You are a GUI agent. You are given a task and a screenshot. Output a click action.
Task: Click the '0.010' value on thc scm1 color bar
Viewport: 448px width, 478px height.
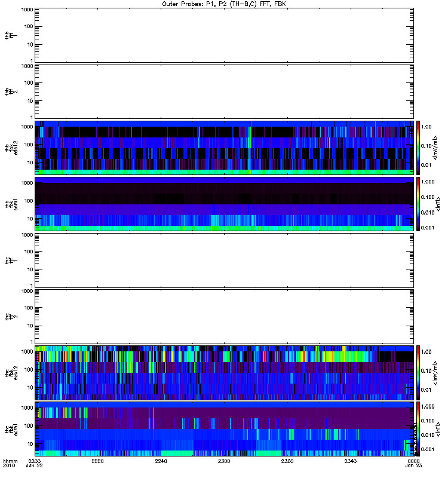(x=428, y=435)
